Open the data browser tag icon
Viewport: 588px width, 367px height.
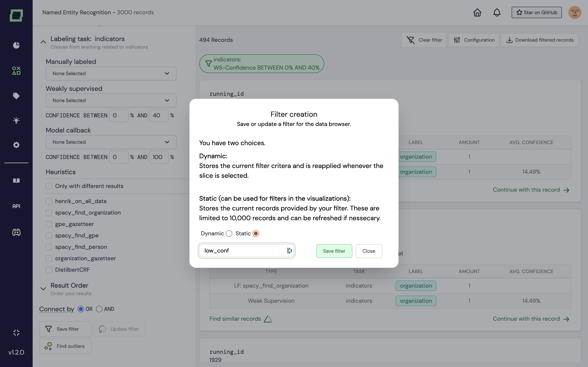16,96
